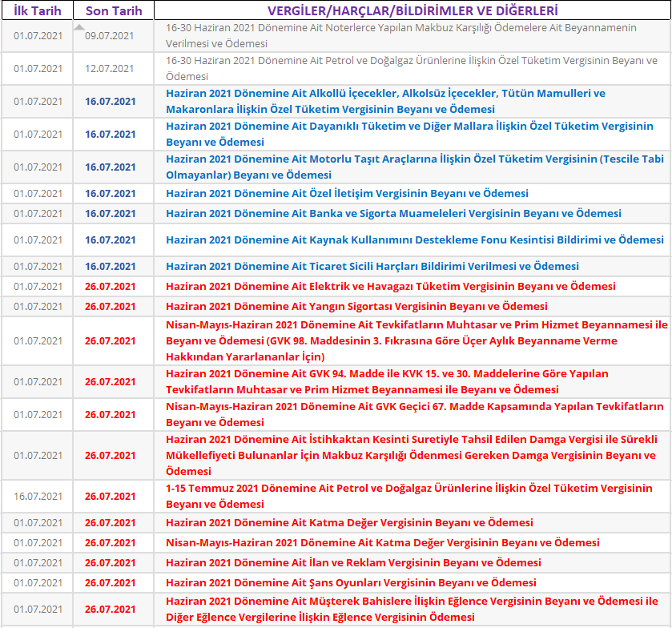The height and width of the screenshot is (628, 672).
Task: Click 26.07.2021 date in Elektrik ve Havagazı row
Action: point(111,287)
